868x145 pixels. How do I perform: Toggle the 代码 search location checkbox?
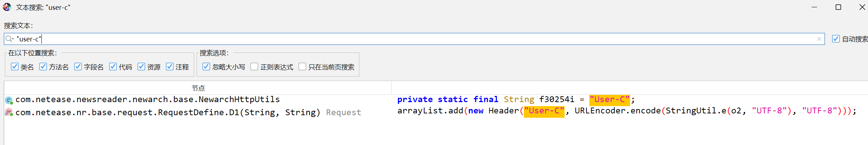coord(113,67)
